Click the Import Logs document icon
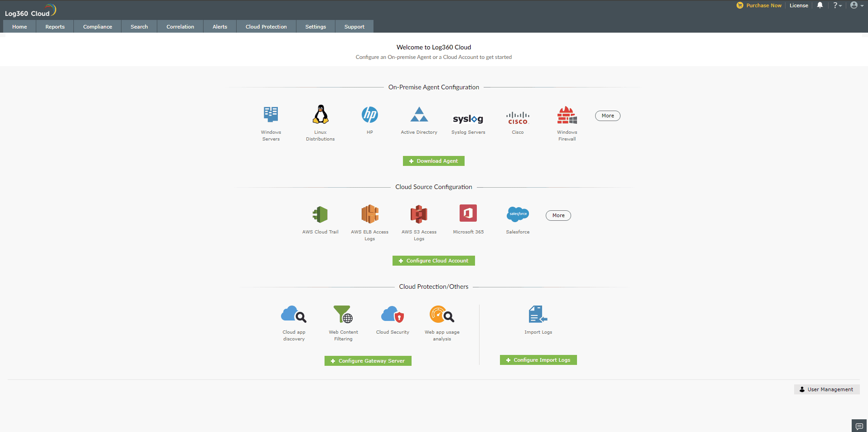This screenshot has width=868, height=432. (x=538, y=314)
